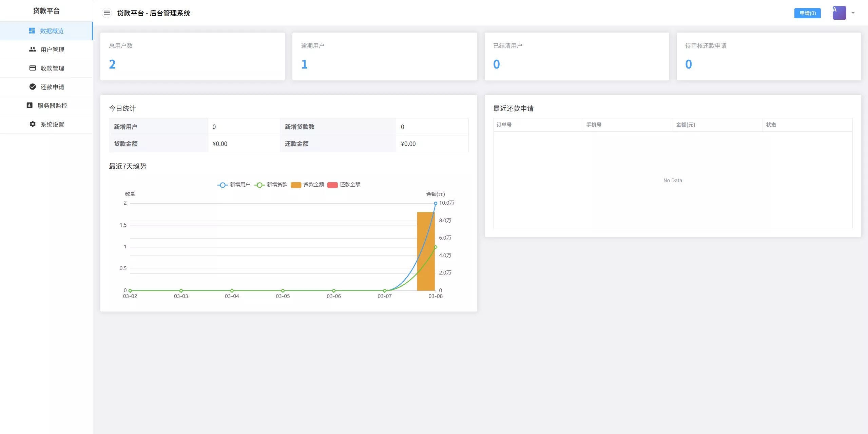
Task: Open the hamburger menu in the top bar
Action: pyautogui.click(x=107, y=13)
